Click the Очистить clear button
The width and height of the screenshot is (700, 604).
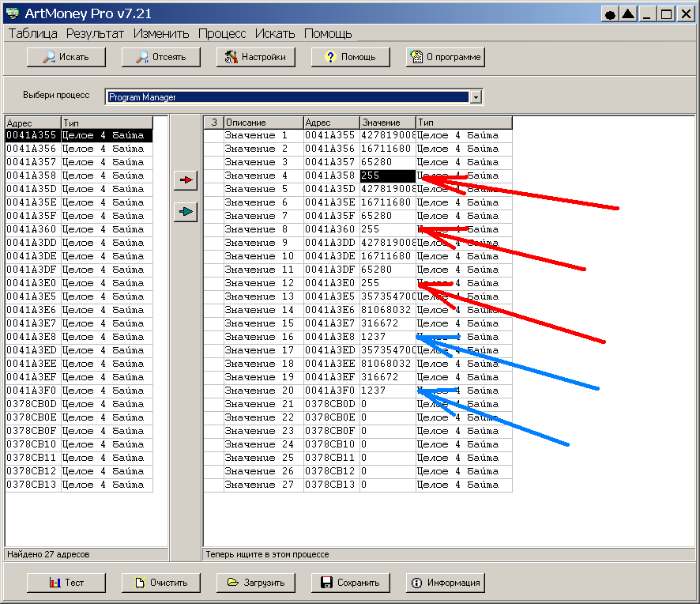tap(160, 583)
